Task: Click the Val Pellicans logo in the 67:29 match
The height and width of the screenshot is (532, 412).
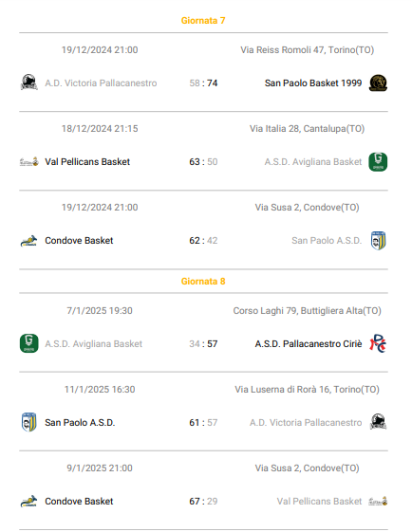Action: click(x=378, y=501)
